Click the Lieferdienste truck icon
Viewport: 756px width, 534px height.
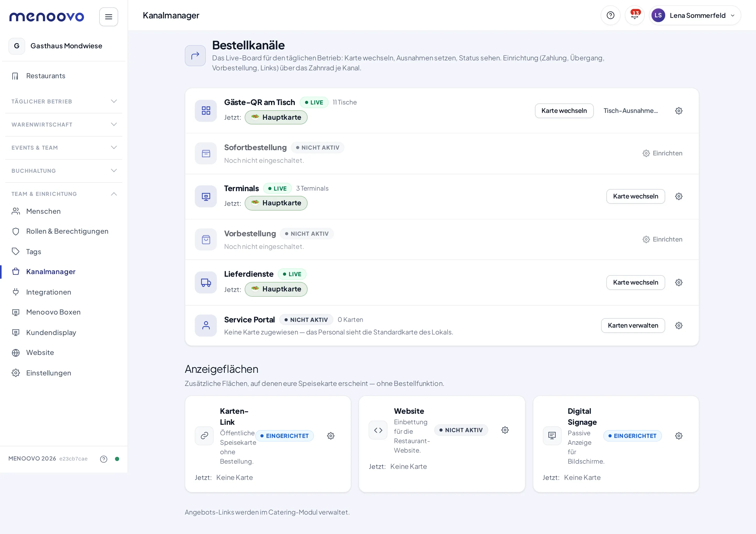click(x=206, y=282)
